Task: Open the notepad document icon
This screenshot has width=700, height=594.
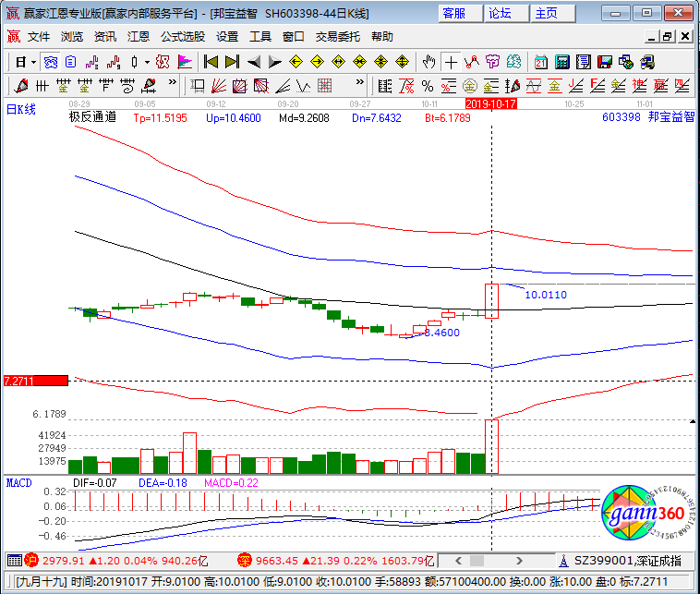Action: pyautogui.click(x=583, y=62)
